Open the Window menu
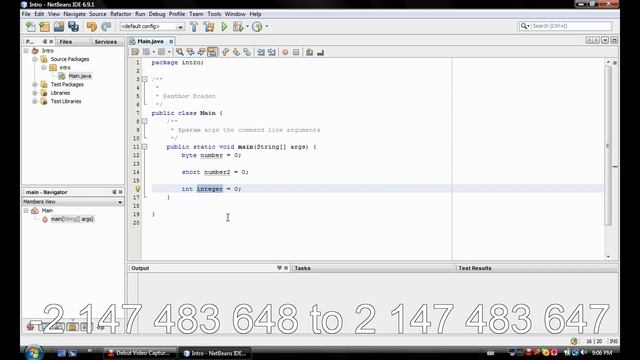The height and width of the screenshot is (360, 640). click(235, 14)
